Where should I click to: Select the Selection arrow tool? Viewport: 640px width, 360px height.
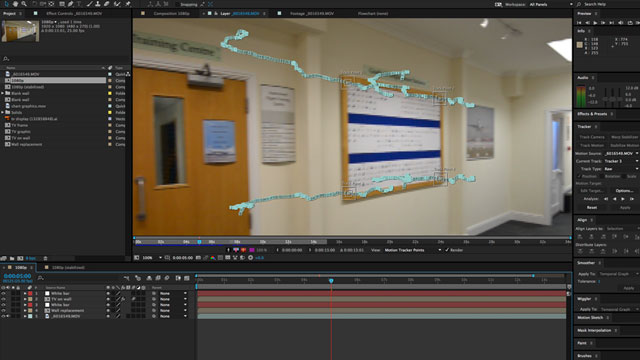pyautogui.click(x=7, y=4)
